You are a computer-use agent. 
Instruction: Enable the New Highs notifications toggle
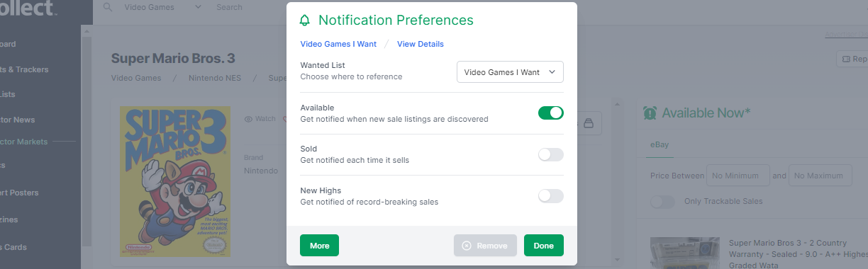point(551,196)
